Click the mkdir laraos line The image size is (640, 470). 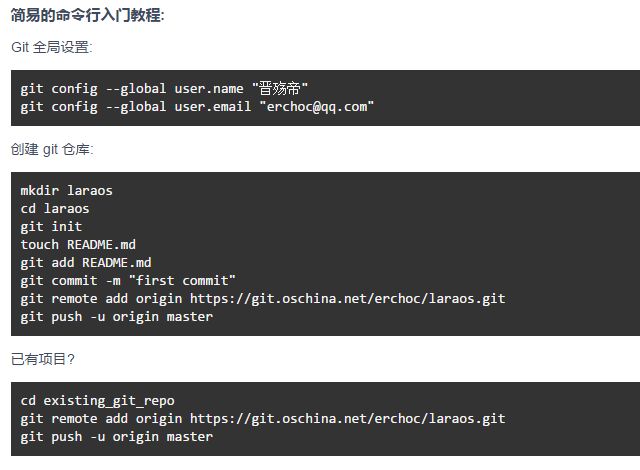[67, 191]
